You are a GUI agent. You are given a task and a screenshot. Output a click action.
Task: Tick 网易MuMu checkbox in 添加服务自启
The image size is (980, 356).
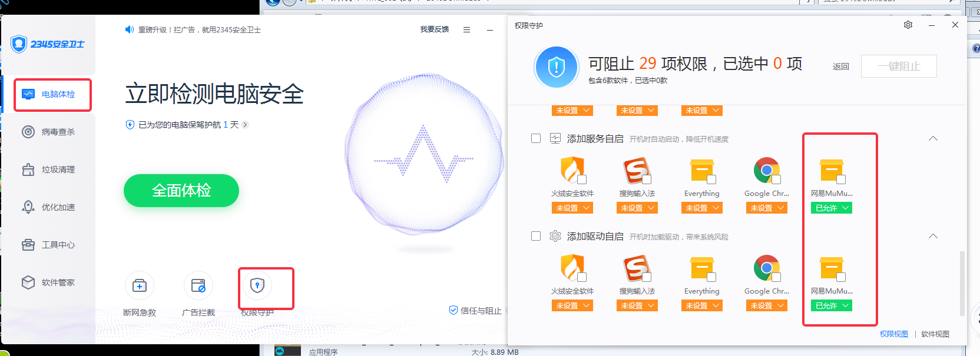[x=841, y=179]
